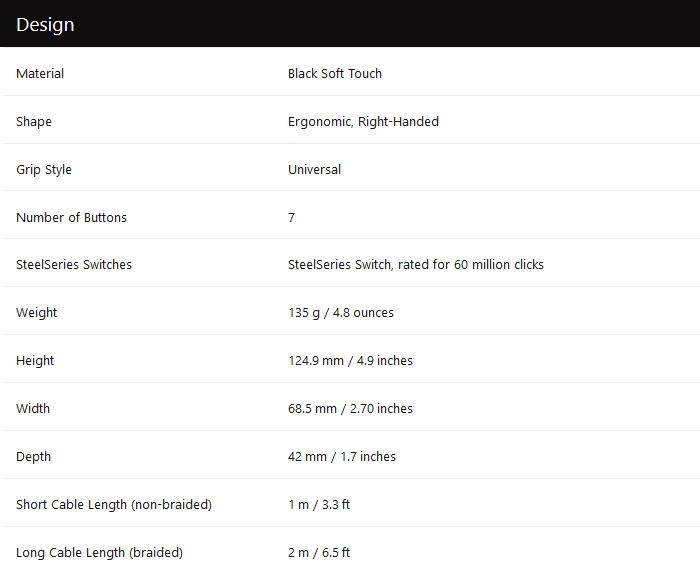Select the Width label
The height and width of the screenshot is (582, 700).
pos(33,408)
